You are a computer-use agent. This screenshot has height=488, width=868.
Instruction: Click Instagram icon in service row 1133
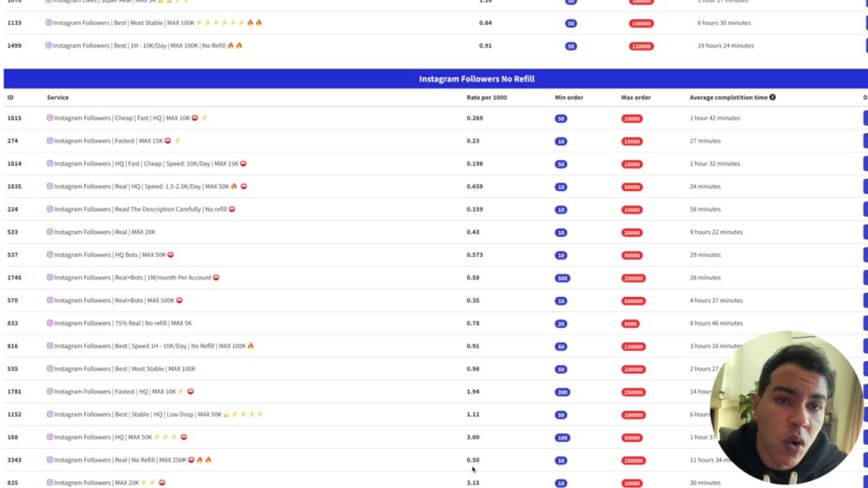coord(49,23)
